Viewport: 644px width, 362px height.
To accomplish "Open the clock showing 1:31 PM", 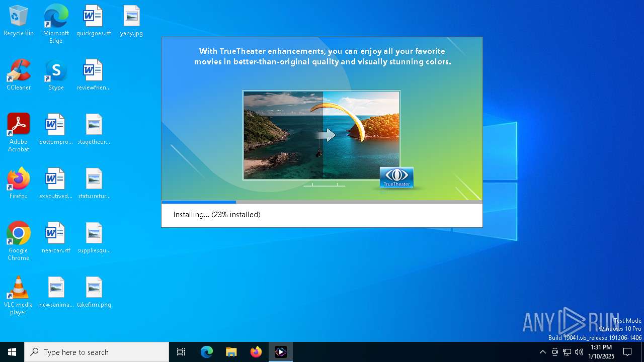I will click(601, 352).
